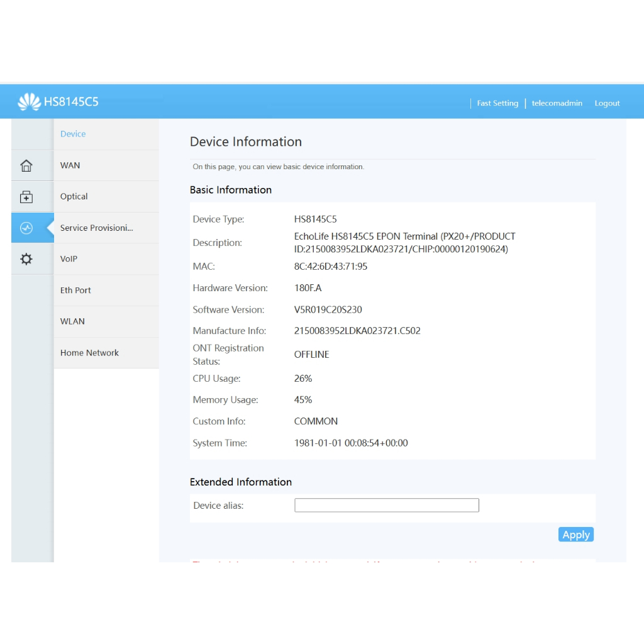Log out using the Logout link
This screenshot has height=644, width=644.
[607, 103]
